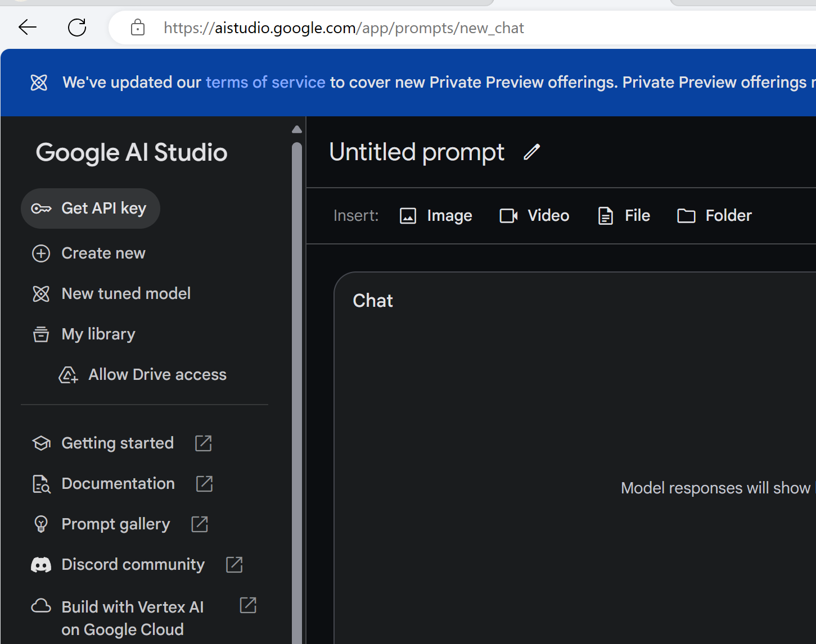Edit the prompt title with the pencil icon

531,152
